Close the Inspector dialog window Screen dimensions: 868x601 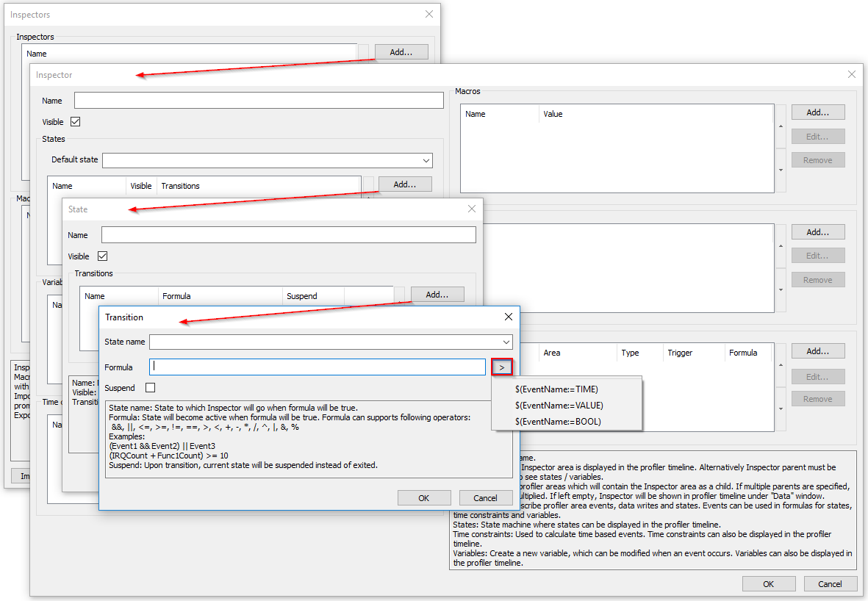click(x=851, y=74)
